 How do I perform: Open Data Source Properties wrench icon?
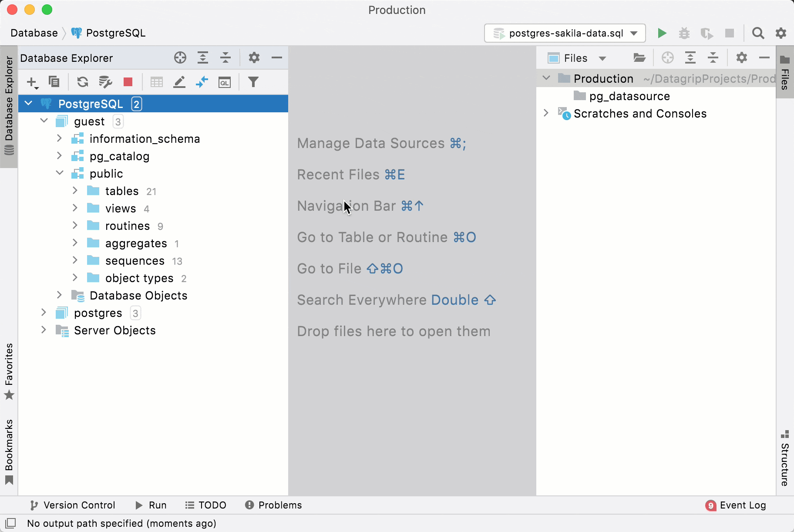point(104,82)
